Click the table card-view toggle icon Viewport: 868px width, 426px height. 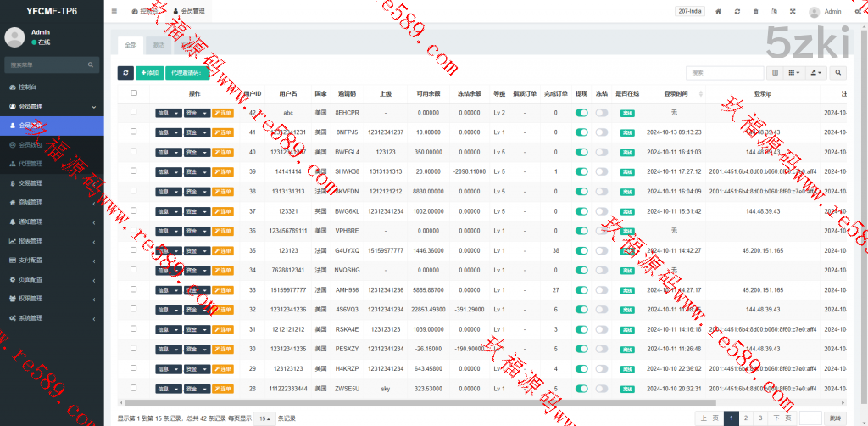point(775,73)
